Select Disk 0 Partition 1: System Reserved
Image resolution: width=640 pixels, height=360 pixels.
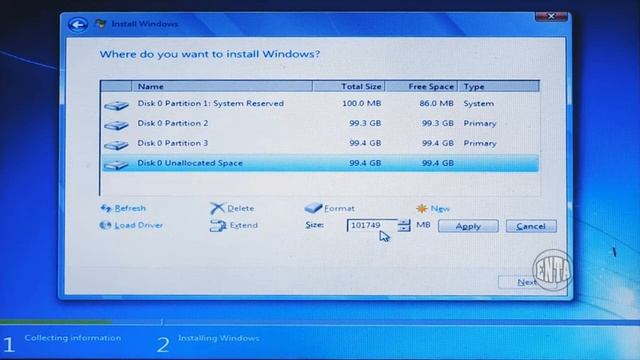320,104
